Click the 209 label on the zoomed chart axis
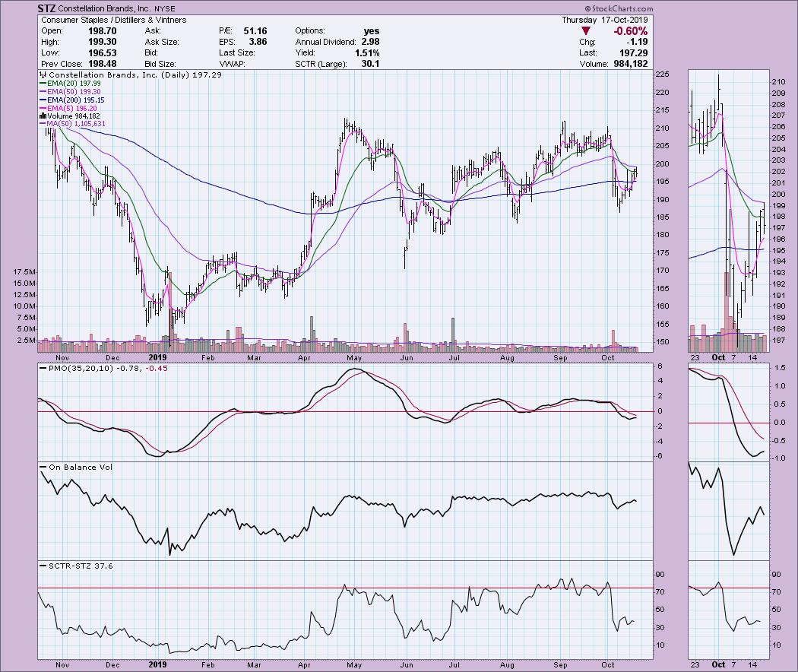 click(x=779, y=94)
